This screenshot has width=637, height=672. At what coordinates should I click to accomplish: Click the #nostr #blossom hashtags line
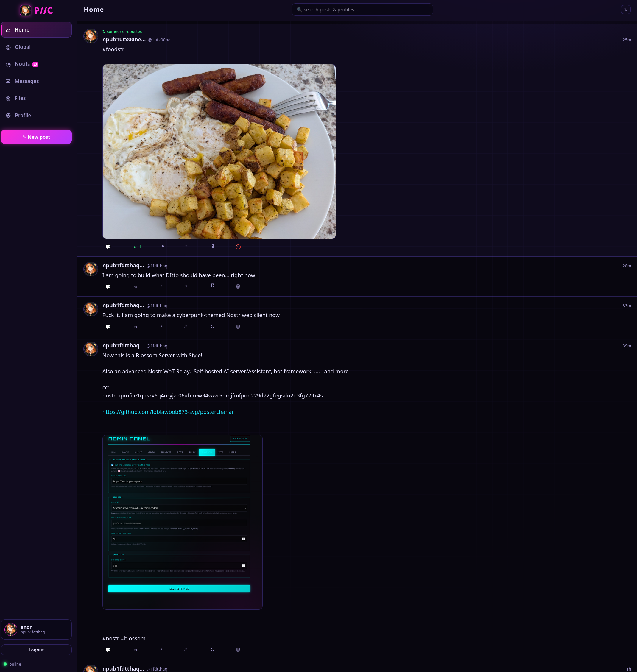[x=124, y=638]
